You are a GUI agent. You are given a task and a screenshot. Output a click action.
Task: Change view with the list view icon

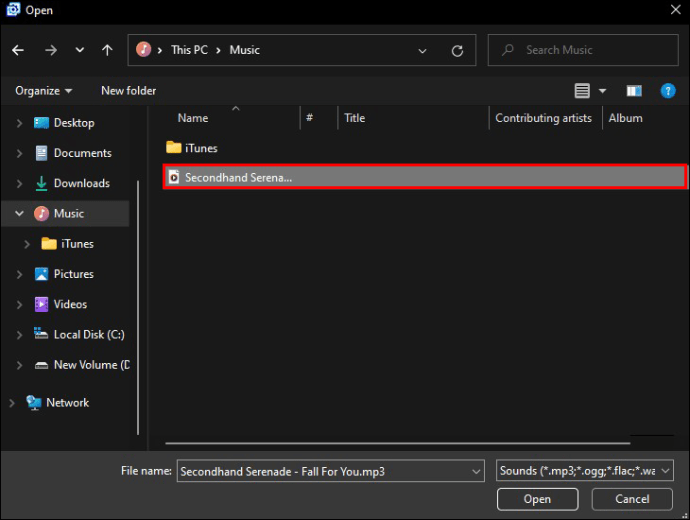(x=582, y=91)
